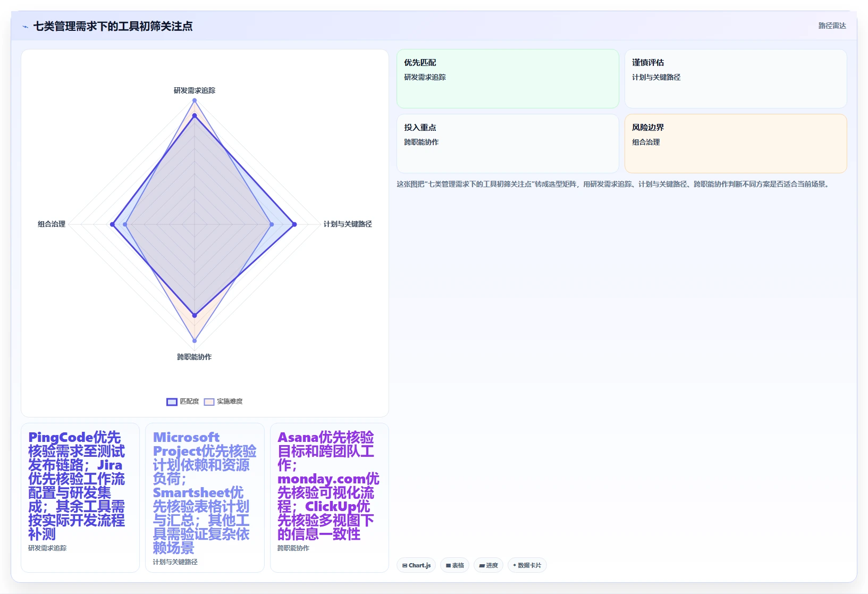Click the 计划与关键路径 radar axis label
The image size is (868, 594).
pos(348,224)
